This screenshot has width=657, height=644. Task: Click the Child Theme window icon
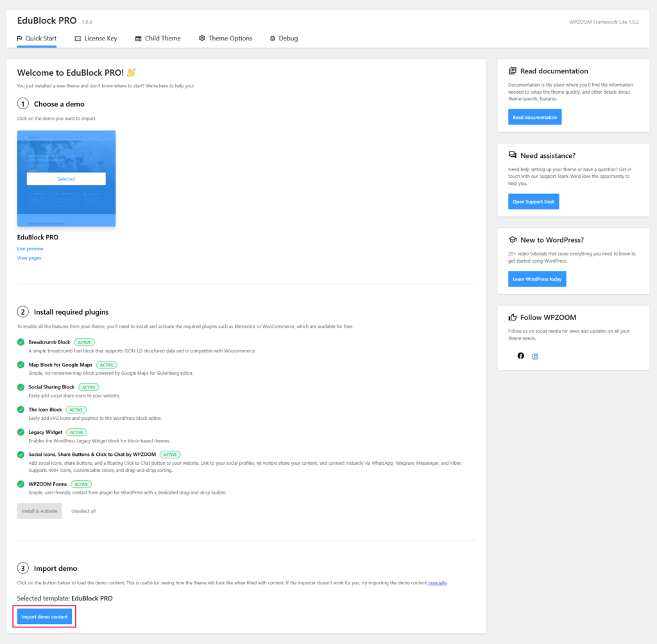pyautogui.click(x=138, y=39)
